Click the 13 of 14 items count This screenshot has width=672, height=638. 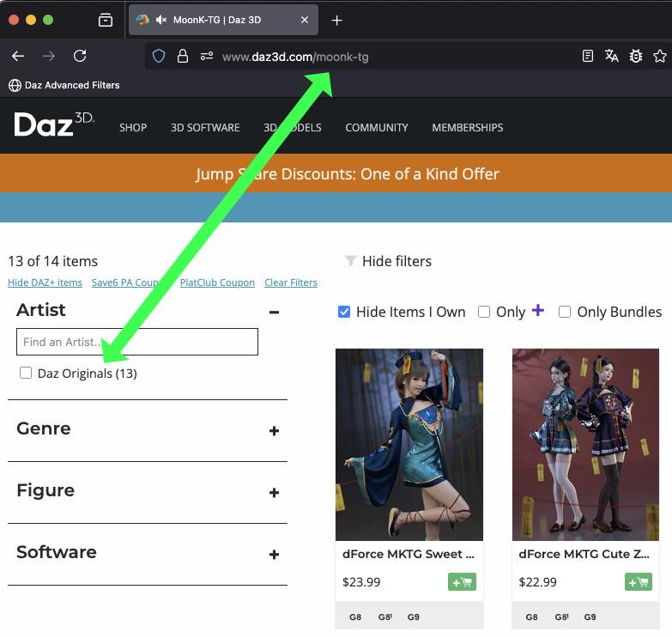(52, 261)
